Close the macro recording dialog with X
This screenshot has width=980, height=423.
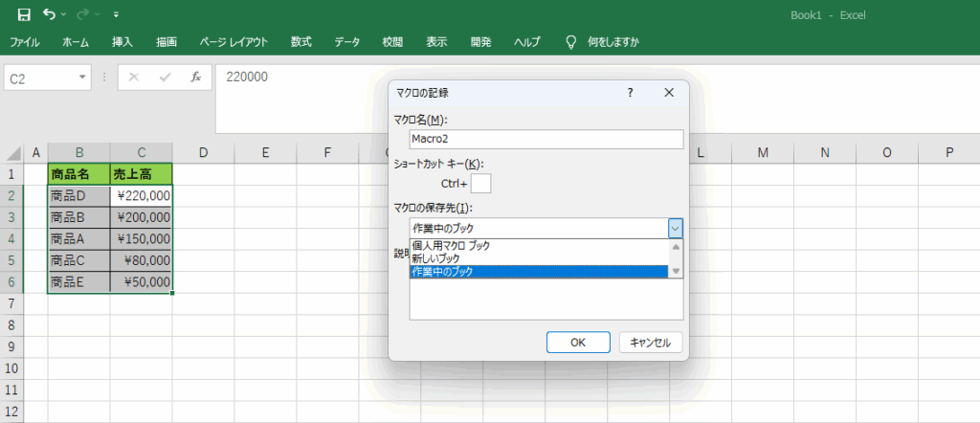pos(669,93)
